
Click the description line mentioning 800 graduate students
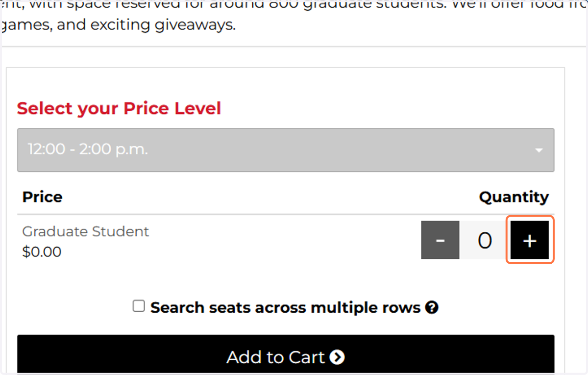pyautogui.click(x=294, y=4)
